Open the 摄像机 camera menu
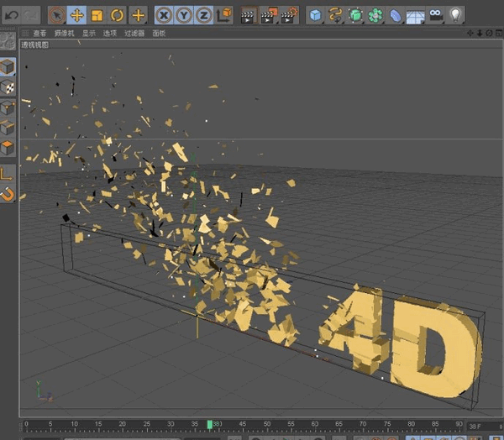Viewport: 504px width, 440px height. 64,34
